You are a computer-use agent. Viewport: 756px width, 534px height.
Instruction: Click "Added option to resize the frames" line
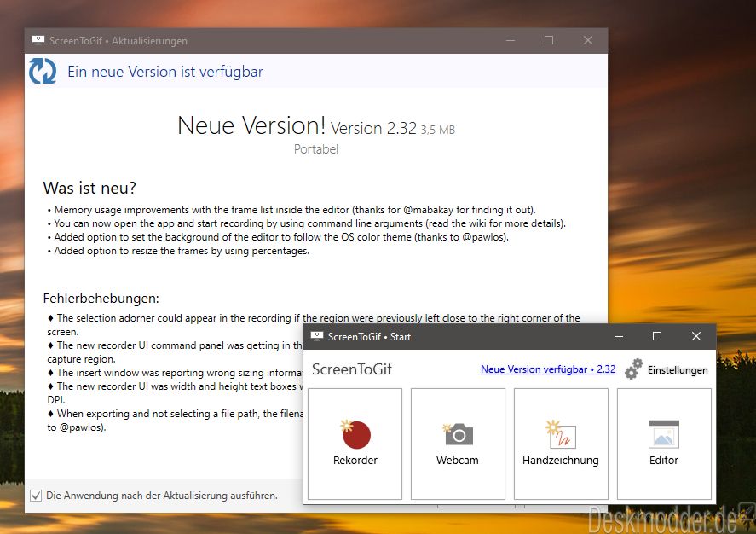click(178, 251)
